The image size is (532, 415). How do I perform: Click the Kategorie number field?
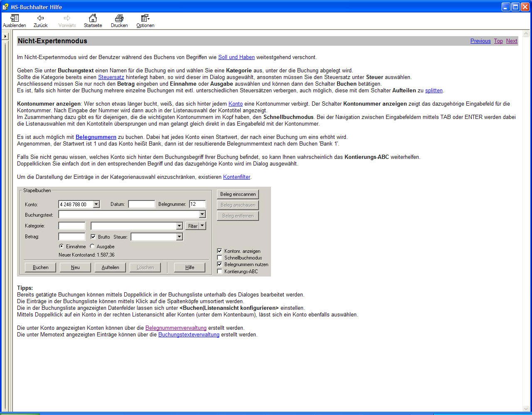tap(72, 226)
